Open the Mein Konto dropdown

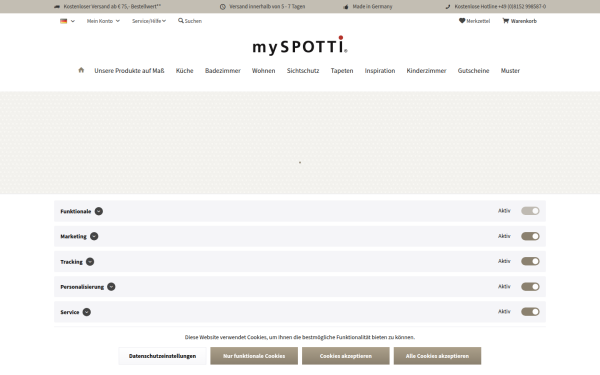(103, 21)
